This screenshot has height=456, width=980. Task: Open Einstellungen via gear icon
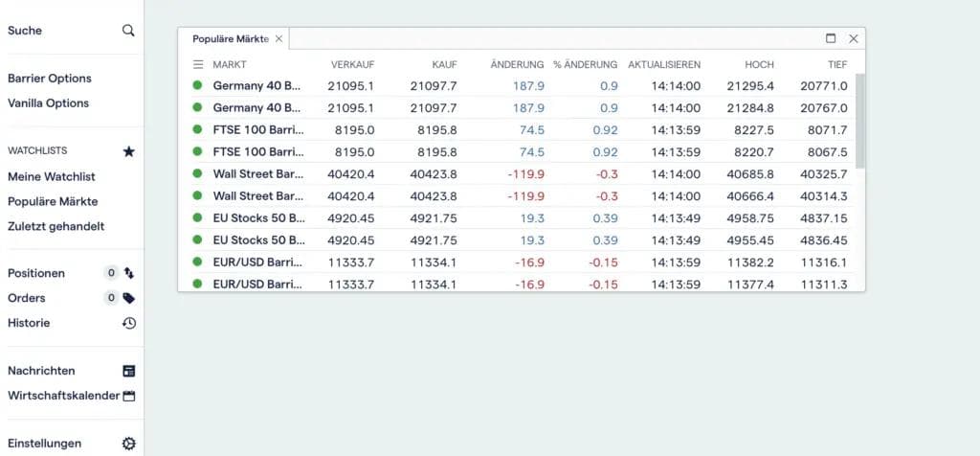click(x=129, y=444)
